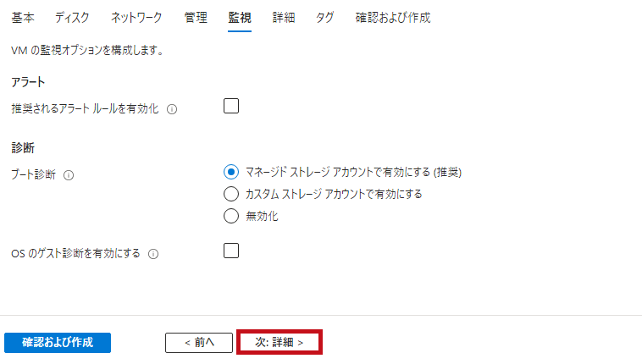Go to the ネットワーク tab
642x364 pixels.
[136, 18]
